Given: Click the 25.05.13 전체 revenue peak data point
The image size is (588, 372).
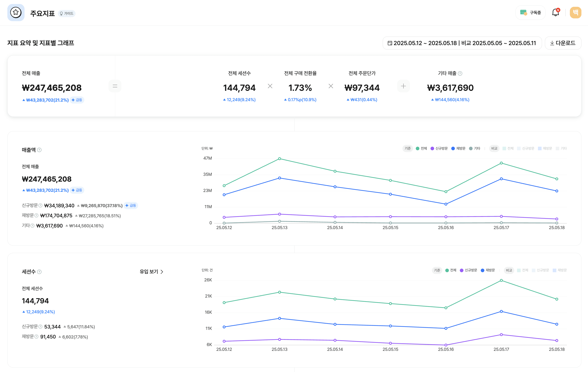Looking at the screenshot, I should (x=279, y=159).
